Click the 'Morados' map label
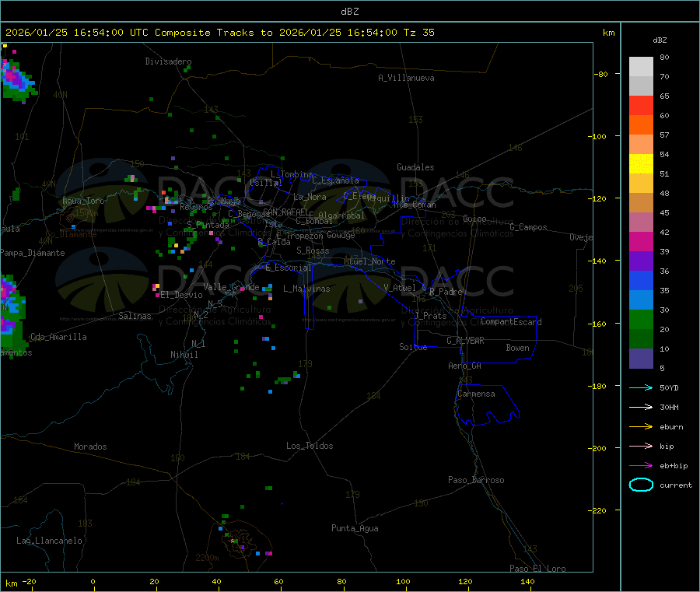This screenshot has width=700, height=592. coord(90,447)
